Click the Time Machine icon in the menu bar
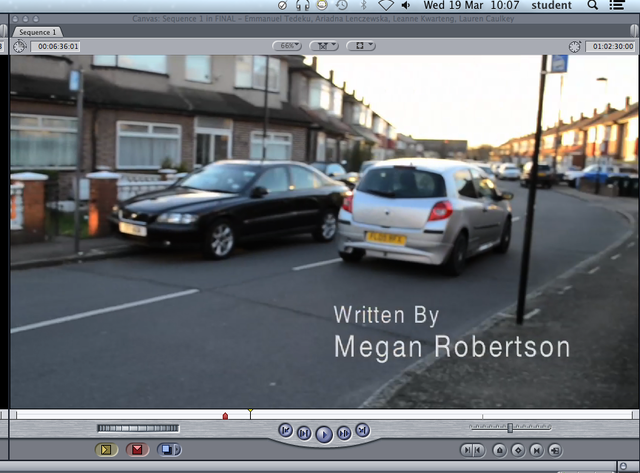This screenshot has height=473, width=640. [342, 5]
